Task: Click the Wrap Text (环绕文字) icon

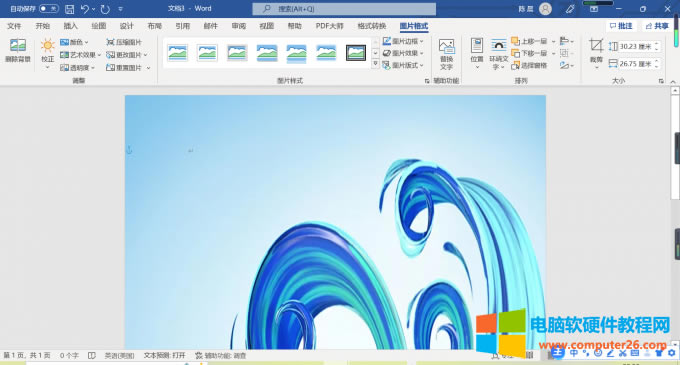Action: (498, 46)
